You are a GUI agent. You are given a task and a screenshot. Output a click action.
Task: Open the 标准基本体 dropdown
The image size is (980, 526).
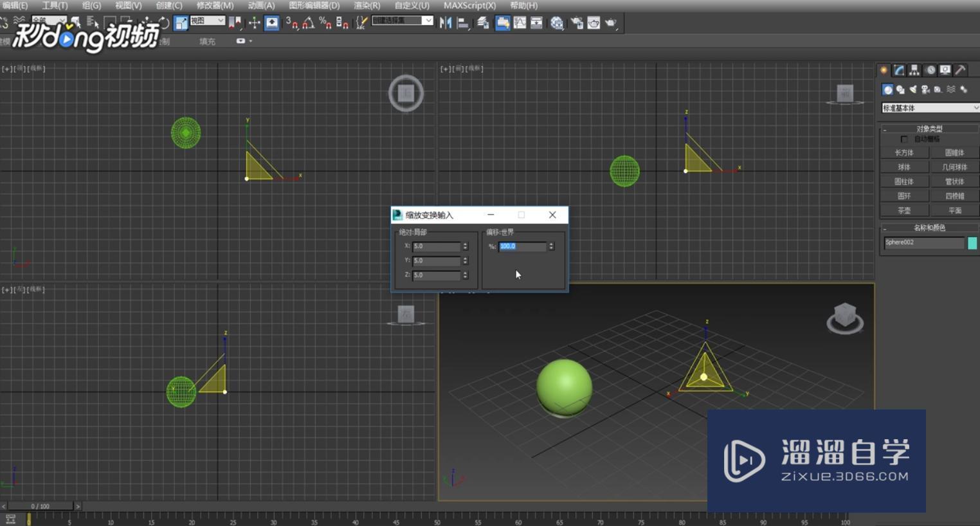(x=930, y=108)
